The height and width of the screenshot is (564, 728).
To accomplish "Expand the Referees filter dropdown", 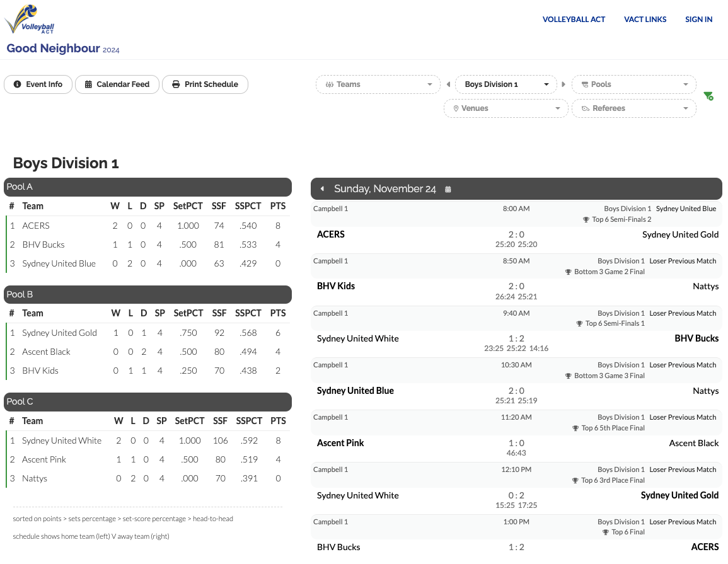I will (633, 108).
